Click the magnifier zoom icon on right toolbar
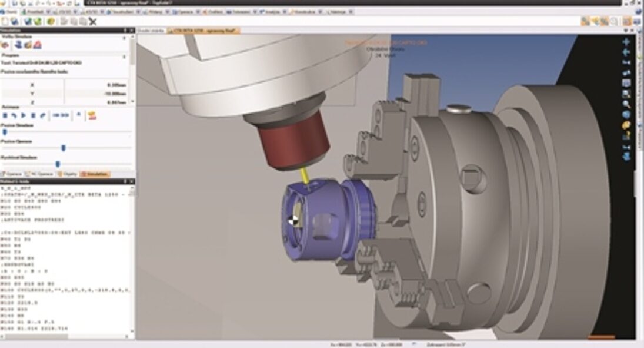This screenshot has height=348, width=644. (626, 104)
